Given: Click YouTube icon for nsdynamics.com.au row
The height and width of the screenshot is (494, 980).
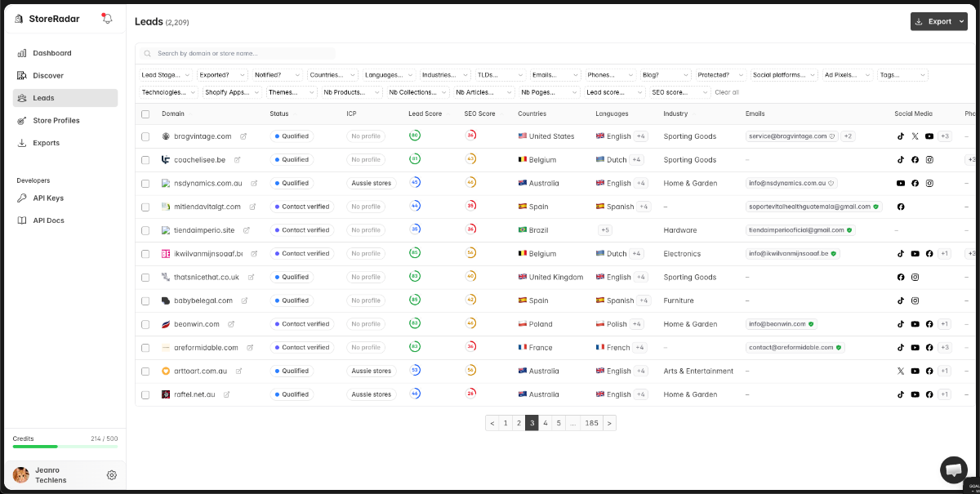Looking at the screenshot, I should [901, 184].
